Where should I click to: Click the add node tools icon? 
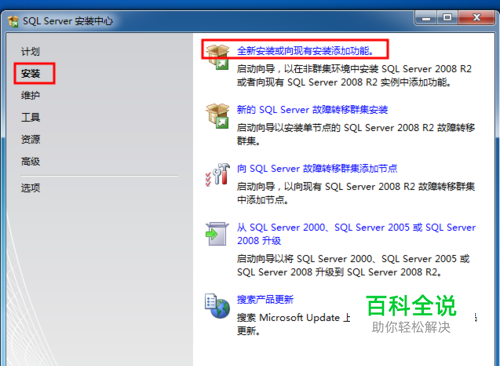coord(217,174)
